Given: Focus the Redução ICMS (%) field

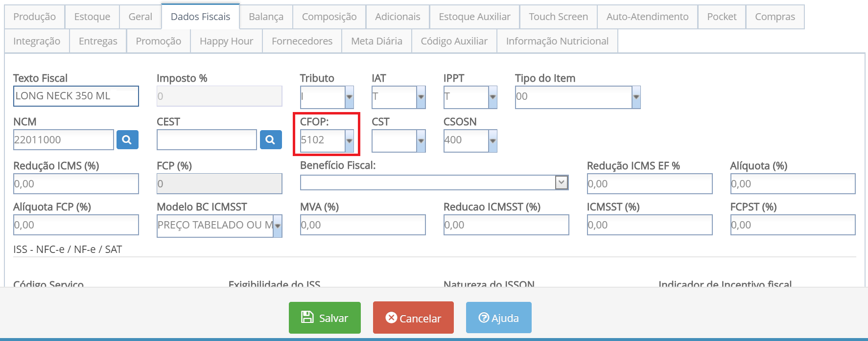Looking at the screenshot, I should [76, 184].
